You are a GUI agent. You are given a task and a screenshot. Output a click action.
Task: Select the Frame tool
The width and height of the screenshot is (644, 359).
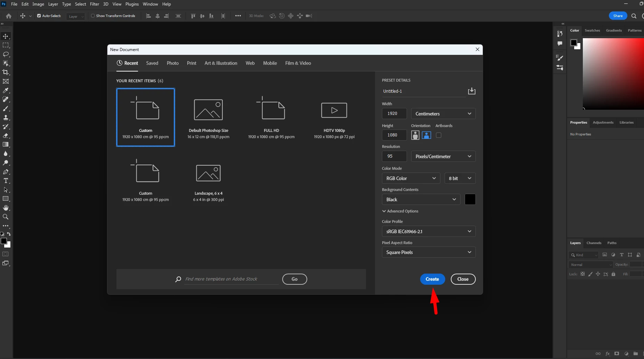click(x=6, y=82)
